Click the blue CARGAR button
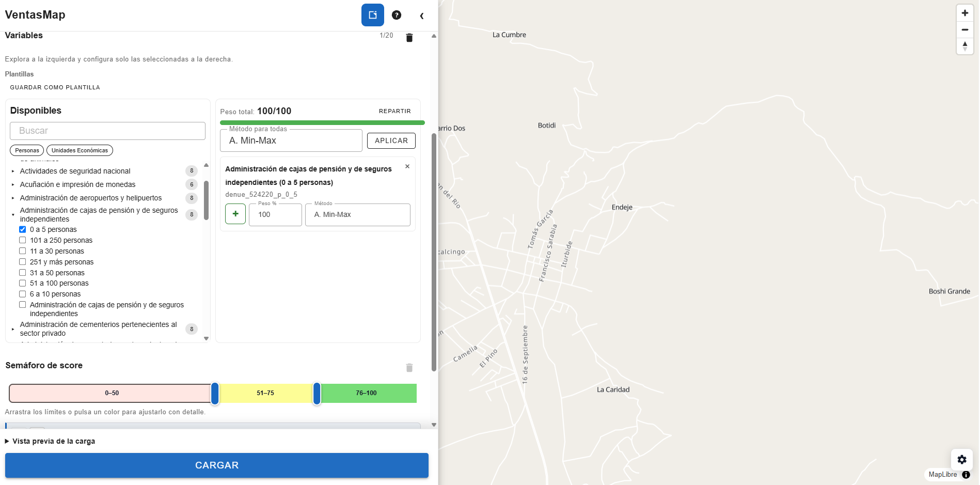The width and height of the screenshot is (980, 485). tap(217, 465)
